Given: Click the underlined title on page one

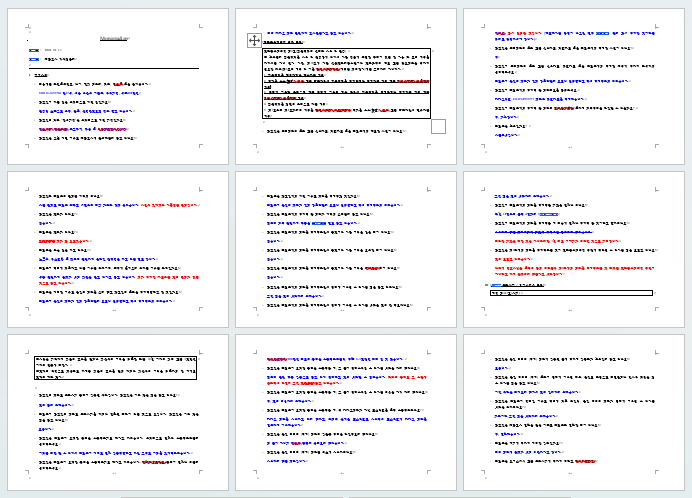Looking at the screenshot, I should tap(113, 38).
